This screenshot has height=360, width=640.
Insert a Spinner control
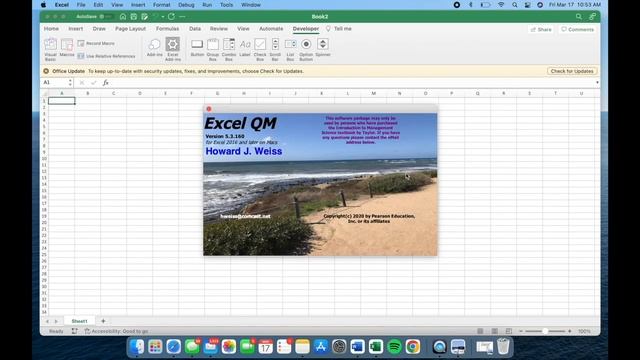(323, 47)
